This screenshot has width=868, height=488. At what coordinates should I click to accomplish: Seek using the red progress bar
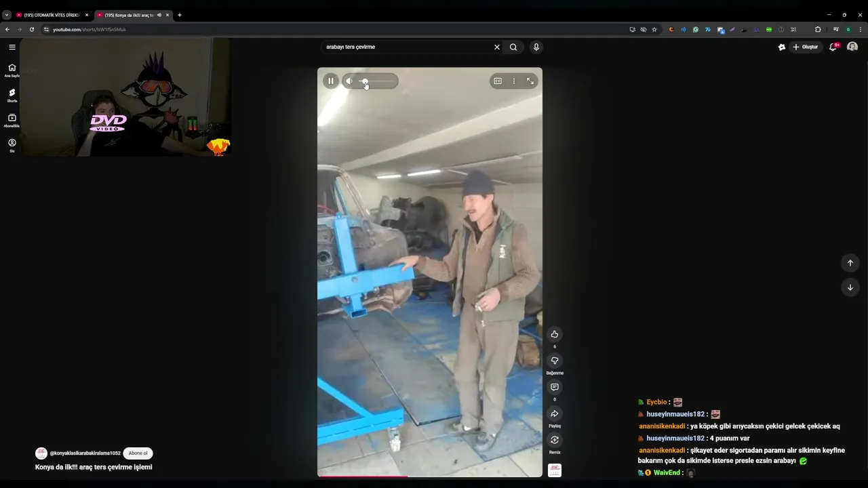coord(430,476)
